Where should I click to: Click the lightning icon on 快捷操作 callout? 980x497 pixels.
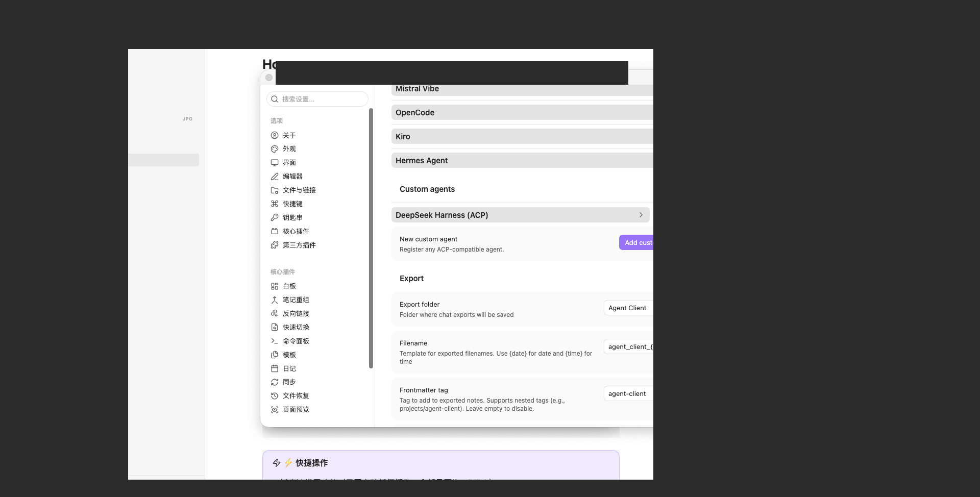pyautogui.click(x=277, y=463)
